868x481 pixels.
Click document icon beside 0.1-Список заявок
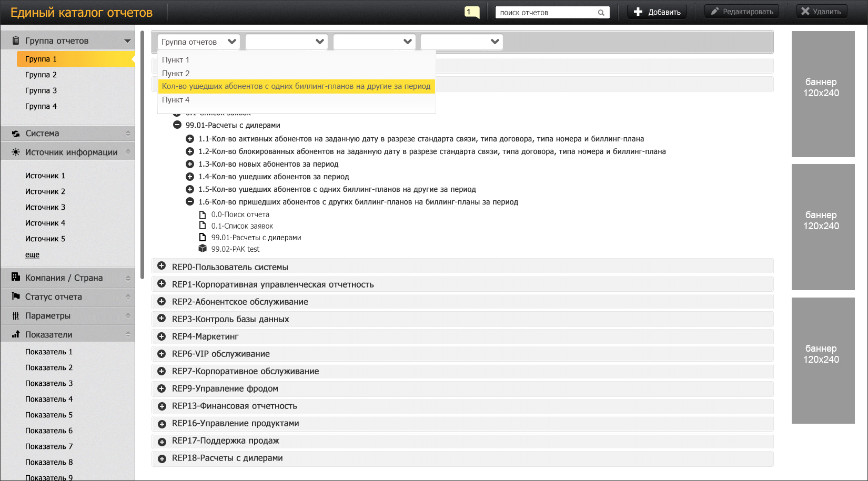tap(203, 226)
